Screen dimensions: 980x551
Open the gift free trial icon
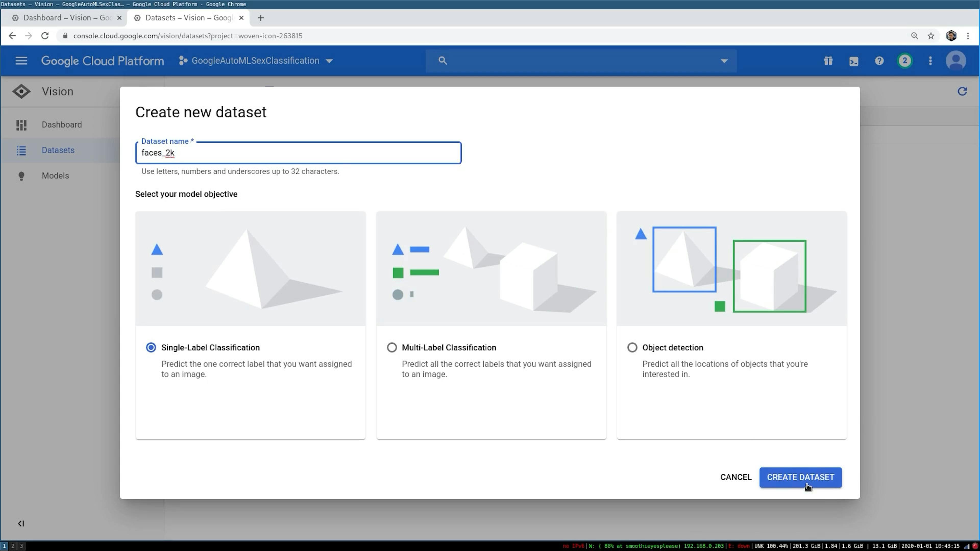828,61
